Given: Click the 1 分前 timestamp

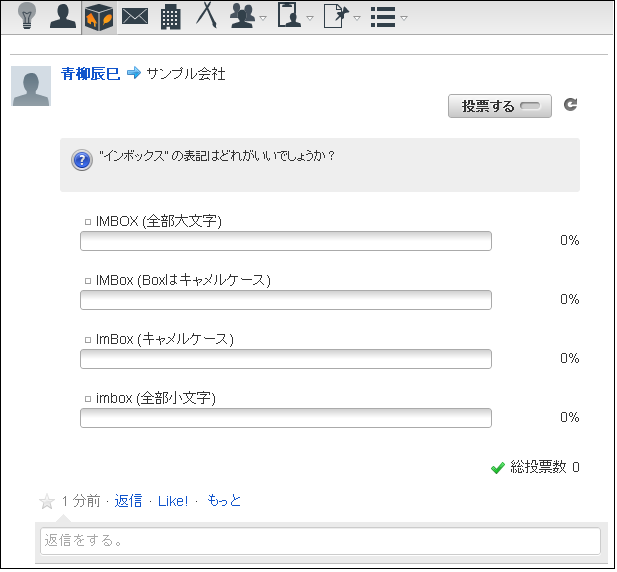Looking at the screenshot, I should pos(81,502).
